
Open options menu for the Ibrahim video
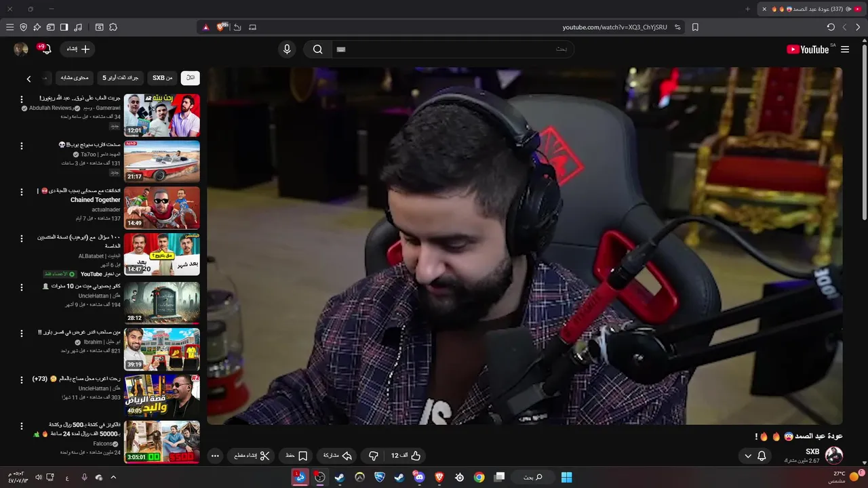(21, 333)
